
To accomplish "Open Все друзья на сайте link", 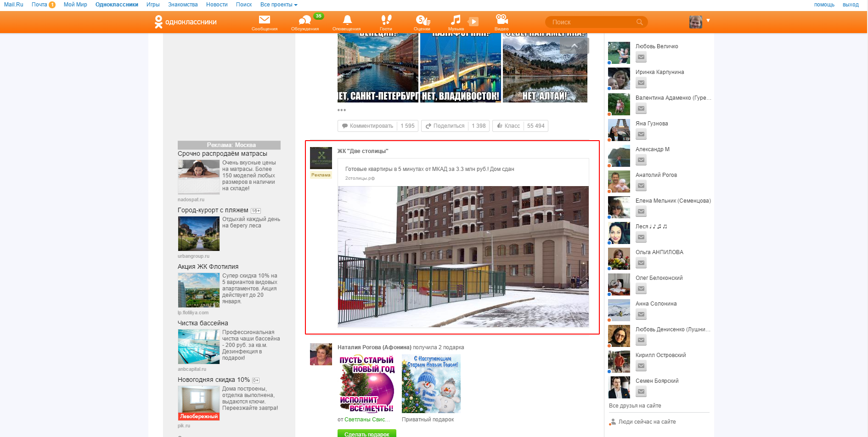I will pyautogui.click(x=635, y=406).
